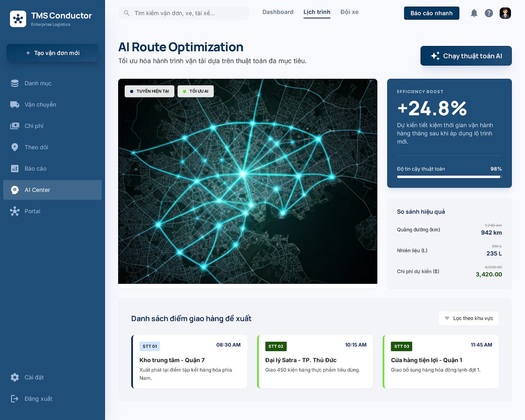Open the Báo cáo chart icon

(15, 168)
